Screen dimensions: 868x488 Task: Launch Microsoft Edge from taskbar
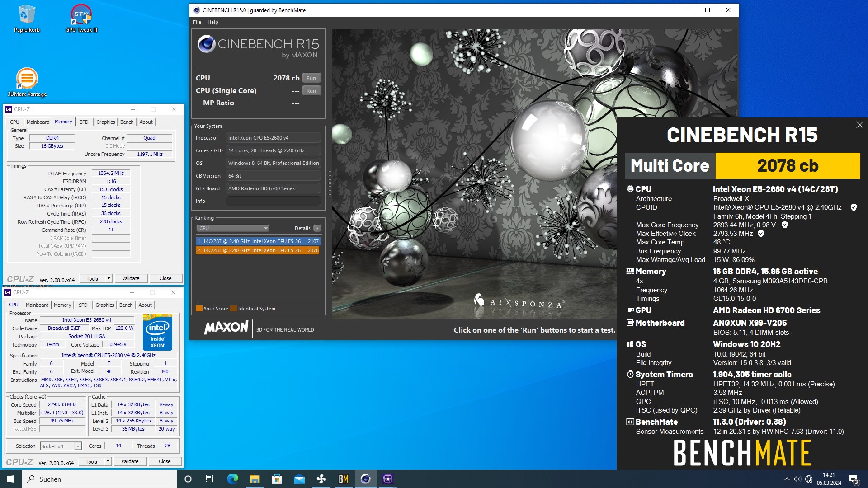coord(232,479)
